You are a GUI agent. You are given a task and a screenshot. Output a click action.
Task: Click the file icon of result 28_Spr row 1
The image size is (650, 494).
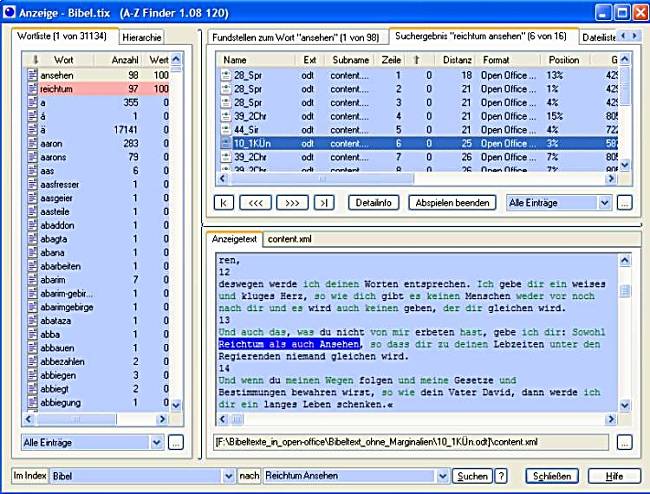[x=226, y=75]
